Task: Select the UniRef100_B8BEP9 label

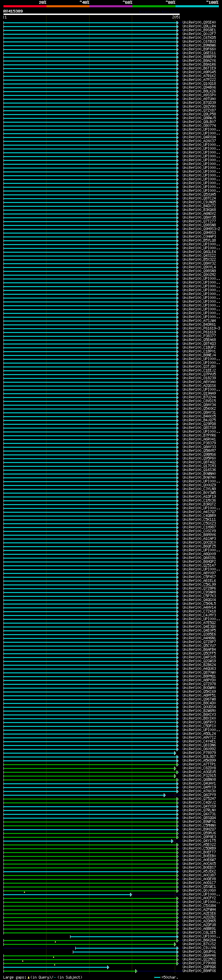Action: (x=199, y=57)
